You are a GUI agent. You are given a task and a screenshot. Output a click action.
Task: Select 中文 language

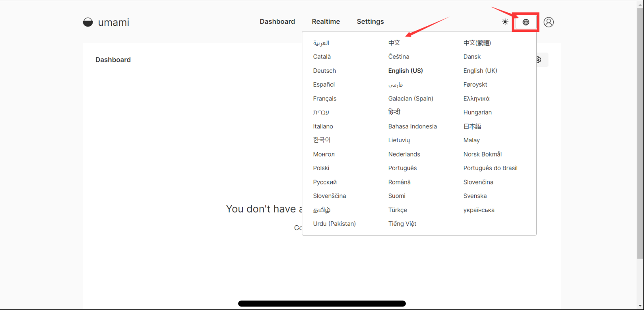pos(394,43)
